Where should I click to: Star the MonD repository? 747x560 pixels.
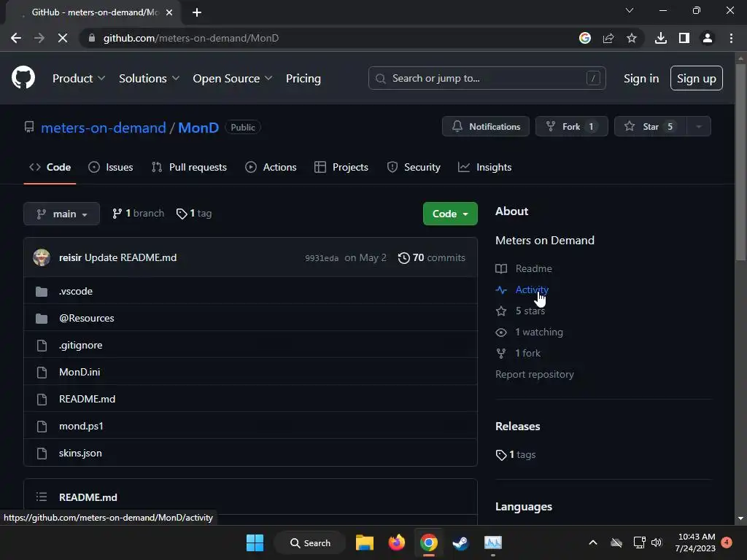pyautogui.click(x=650, y=127)
